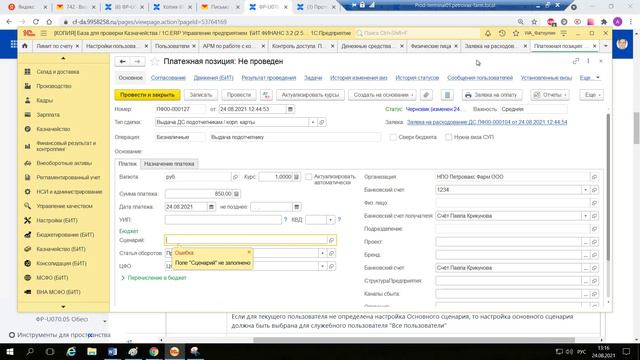Expand Банковский счет получателя dropdown

click(x=585, y=216)
